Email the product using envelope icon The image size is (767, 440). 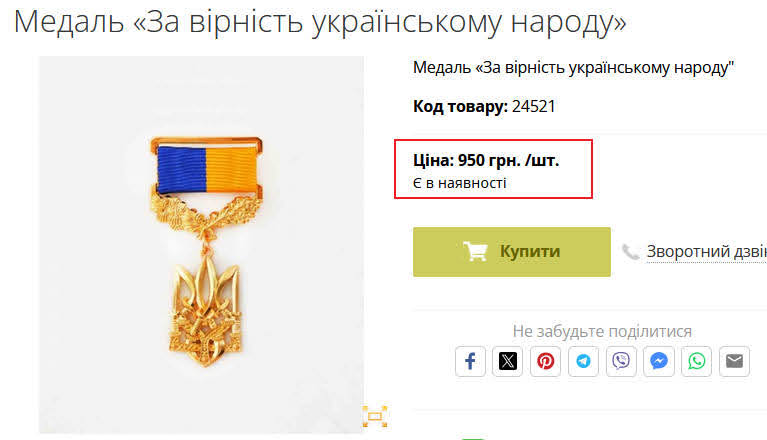point(734,361)
